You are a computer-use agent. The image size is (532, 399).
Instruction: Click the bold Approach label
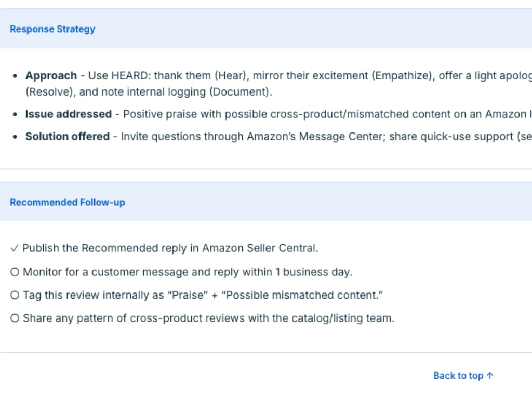point(51,76)
